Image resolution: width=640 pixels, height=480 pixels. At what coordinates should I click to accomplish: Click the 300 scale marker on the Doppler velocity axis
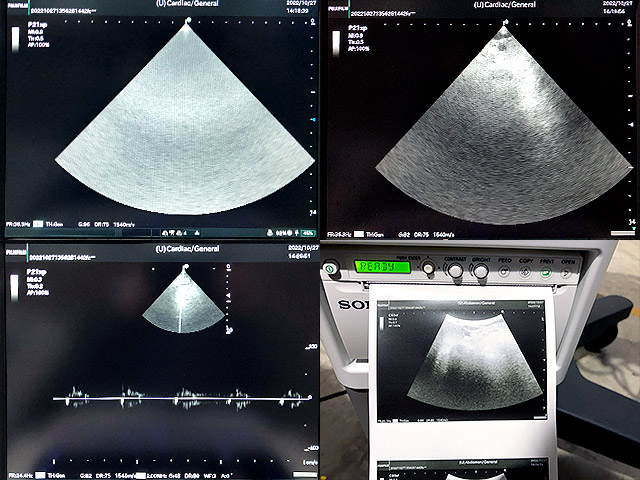click(312, 347)
